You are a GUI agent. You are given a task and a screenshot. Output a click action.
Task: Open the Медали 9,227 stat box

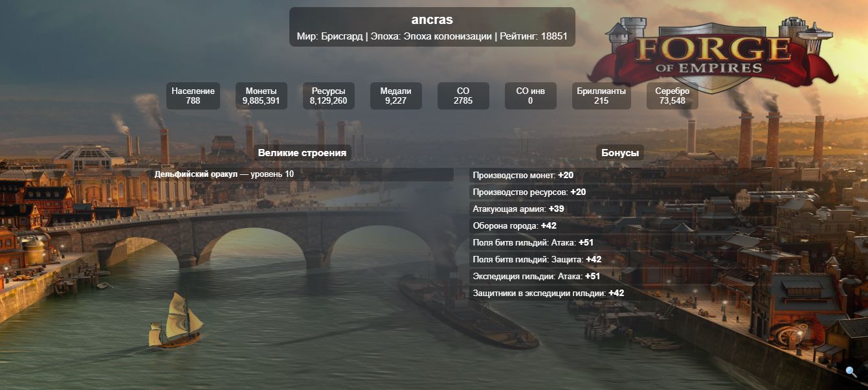click(395, 96)
